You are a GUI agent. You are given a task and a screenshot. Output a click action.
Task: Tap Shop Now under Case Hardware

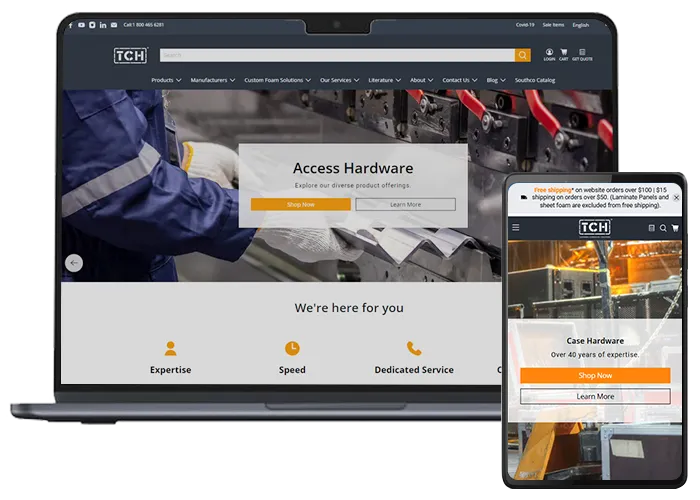point(595,376)
